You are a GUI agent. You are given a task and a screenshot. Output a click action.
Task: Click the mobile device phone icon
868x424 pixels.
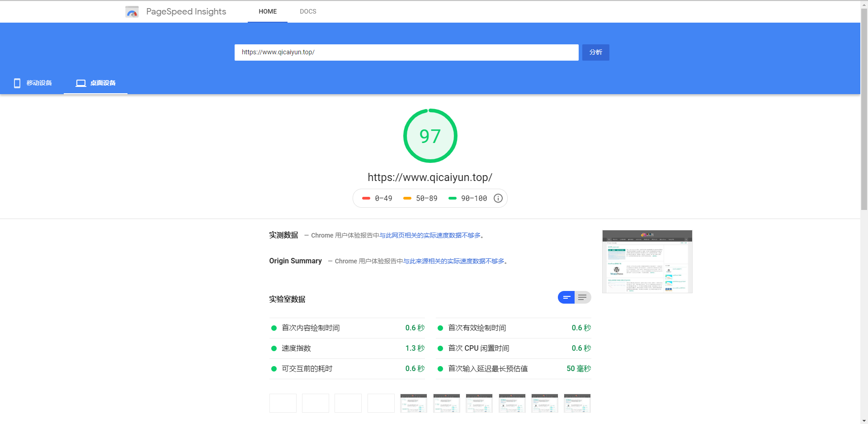click(17, 83)
